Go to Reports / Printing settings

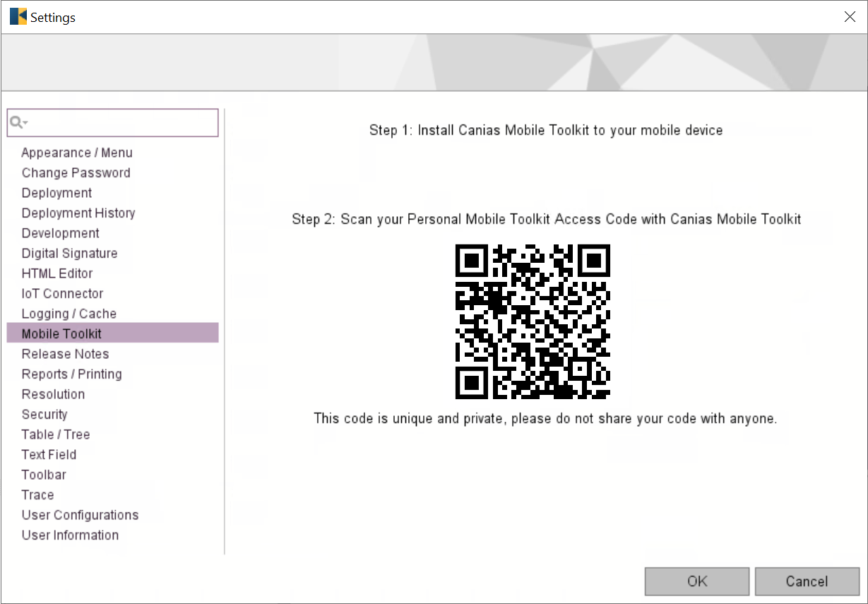coord(72,374)
